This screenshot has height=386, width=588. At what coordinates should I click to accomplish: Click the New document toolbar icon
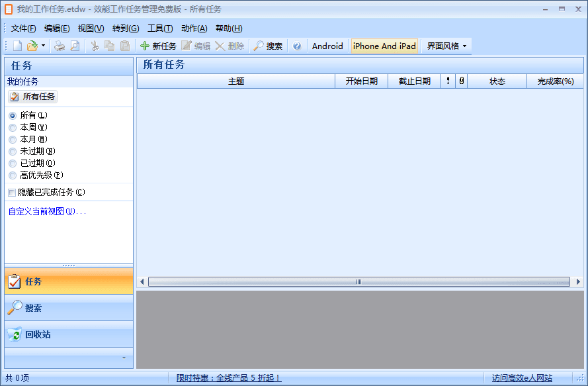[17, 46]
